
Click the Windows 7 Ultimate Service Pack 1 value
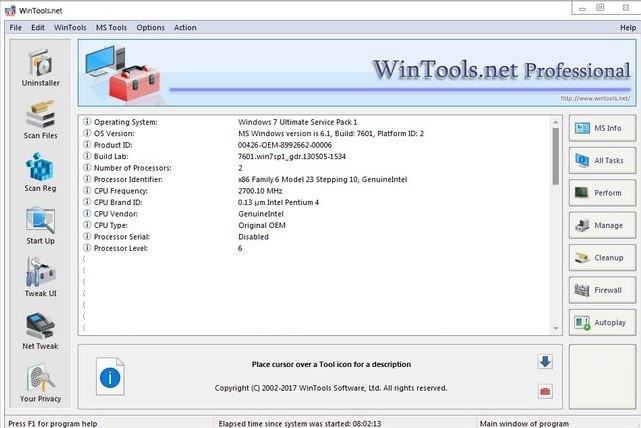[298, 122]
